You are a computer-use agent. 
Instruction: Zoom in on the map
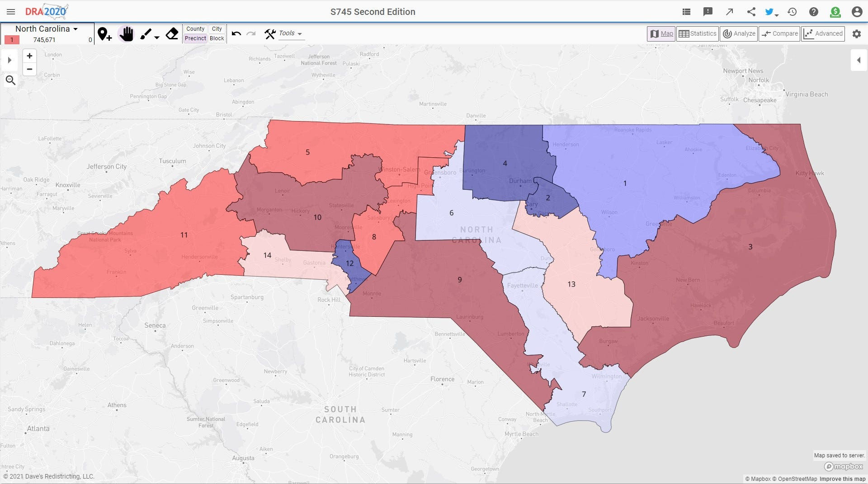point(29,56)
